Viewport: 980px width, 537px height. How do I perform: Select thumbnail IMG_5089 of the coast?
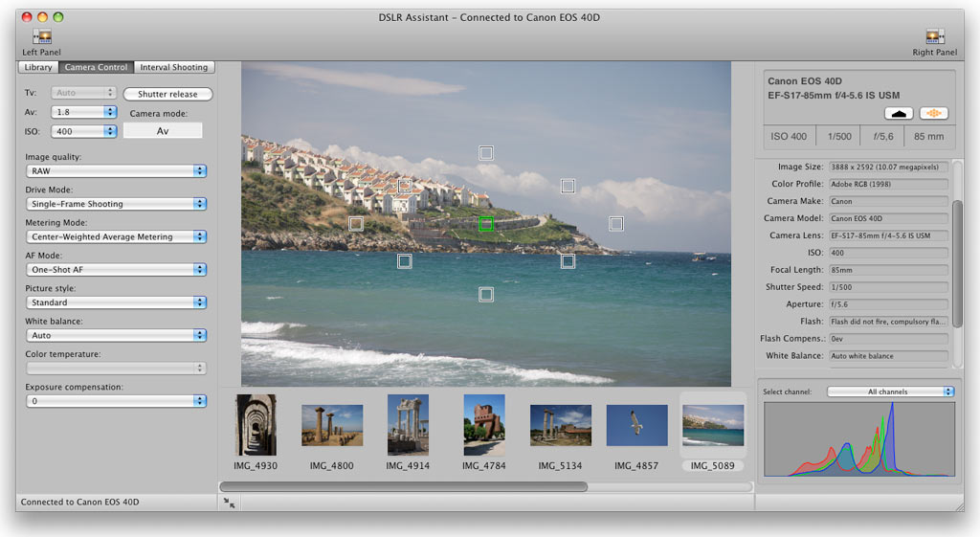coord(713,425)
